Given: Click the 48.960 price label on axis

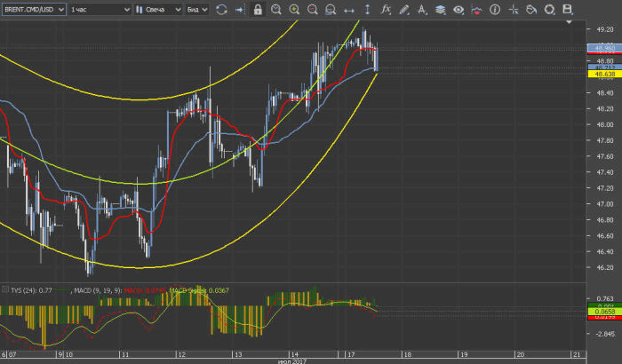Looking at the screenshot, I should tap(604, 48).
